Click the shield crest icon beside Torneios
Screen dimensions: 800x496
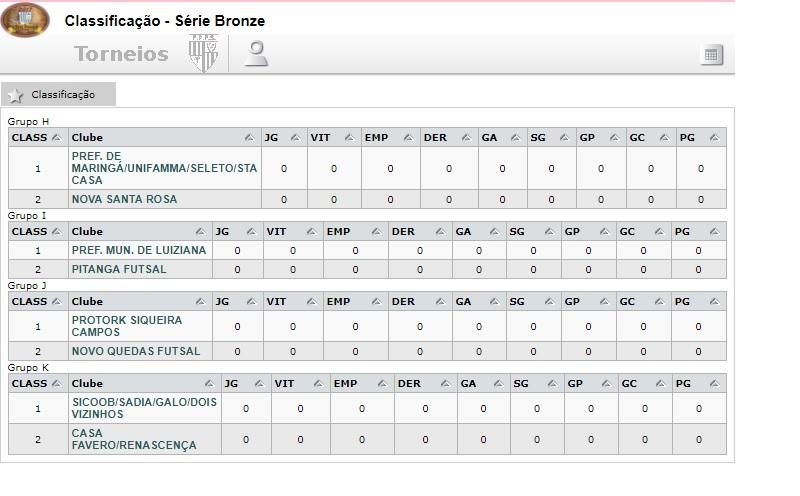(203, 53)
